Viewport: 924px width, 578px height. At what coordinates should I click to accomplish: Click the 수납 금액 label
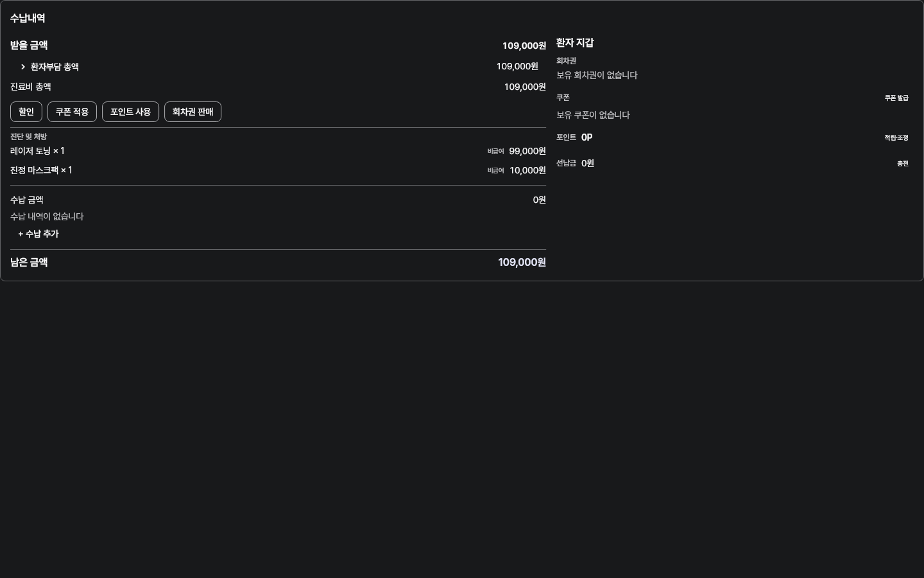tap(27, 200)
